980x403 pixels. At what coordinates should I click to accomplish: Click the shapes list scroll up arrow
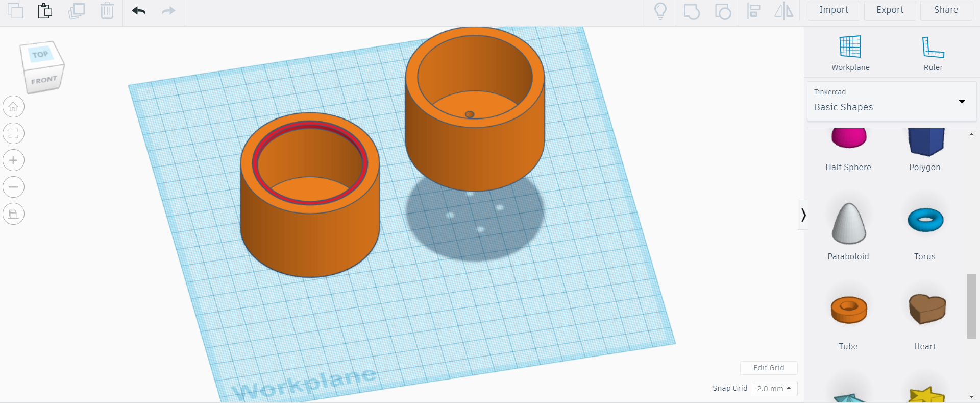point(971,134)
